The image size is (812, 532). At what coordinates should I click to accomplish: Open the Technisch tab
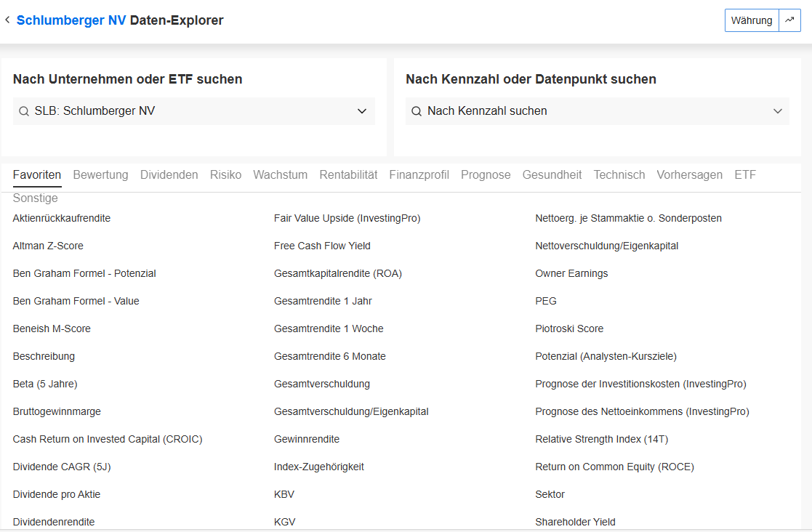click(619, 174)
